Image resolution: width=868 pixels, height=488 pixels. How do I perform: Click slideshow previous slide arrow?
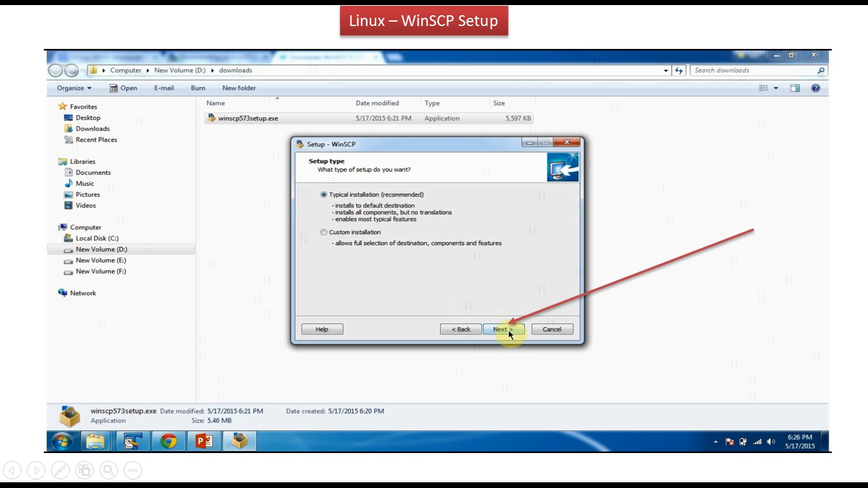(12, 470)
